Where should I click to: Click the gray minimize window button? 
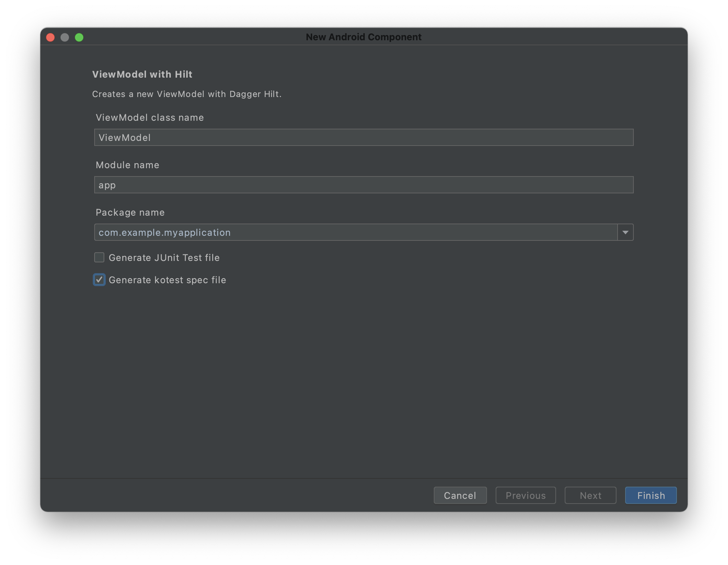tap(65, 37)
